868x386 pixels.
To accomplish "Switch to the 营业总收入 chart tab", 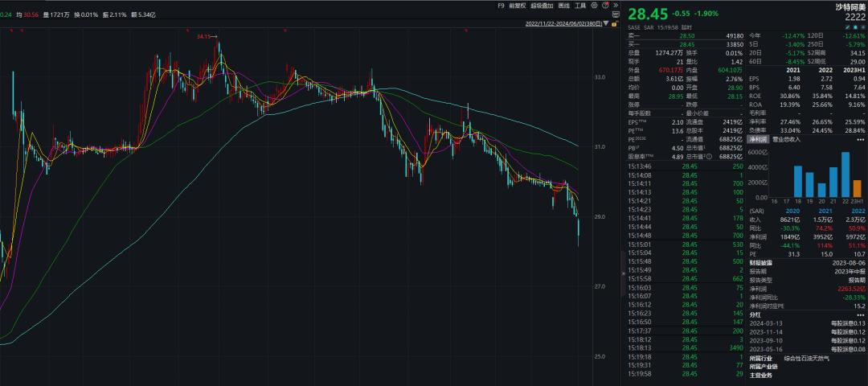I will click(x=788, y=139).
